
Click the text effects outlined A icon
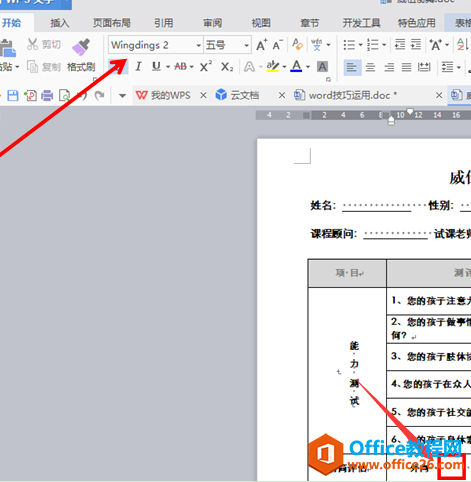249,67
